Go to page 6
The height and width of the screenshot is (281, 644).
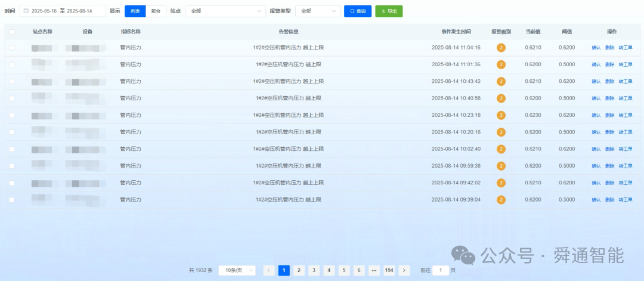[x=359, y=270]
